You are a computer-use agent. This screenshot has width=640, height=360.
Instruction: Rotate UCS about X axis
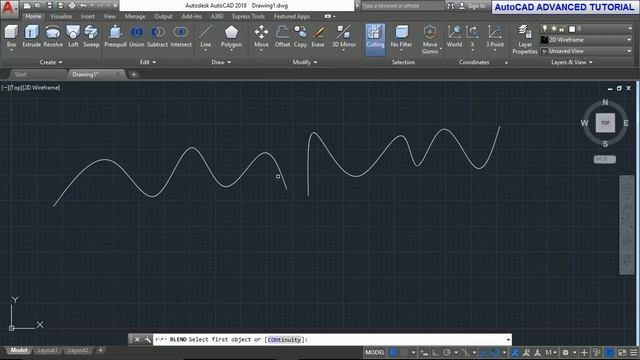[x=472, y=36]
